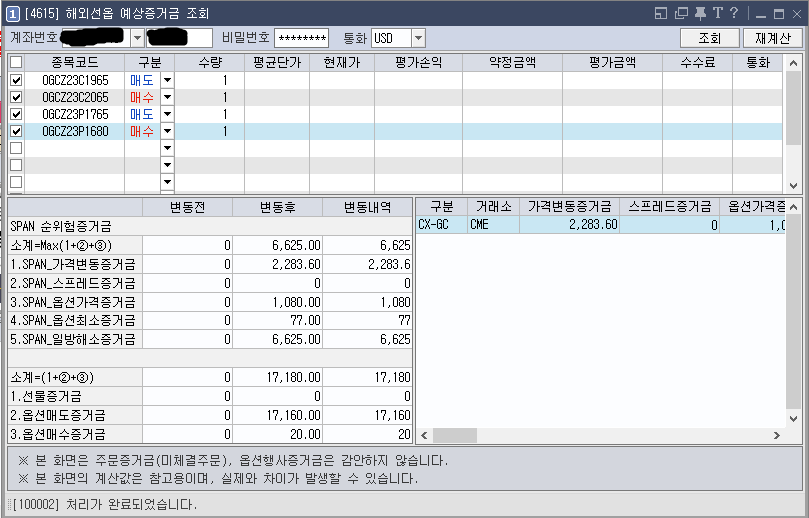
Task: Click the blue number 1 icon in title bar
Action: 12,13
